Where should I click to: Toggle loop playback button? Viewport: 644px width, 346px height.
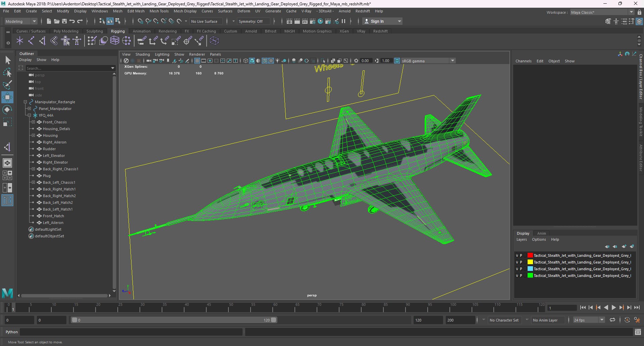click(612, 320)
